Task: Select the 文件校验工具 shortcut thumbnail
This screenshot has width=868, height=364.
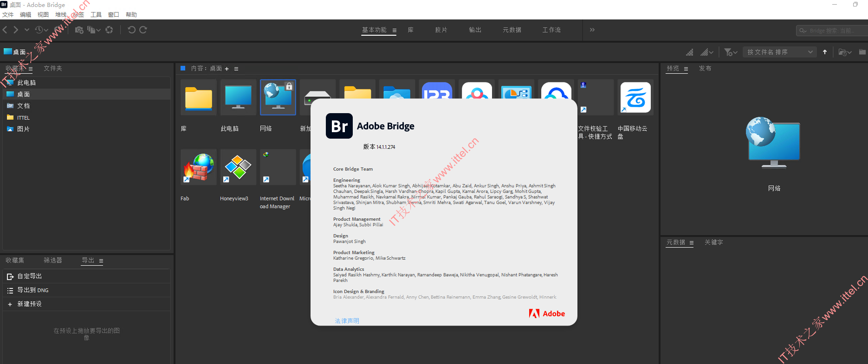Action: [596, 97]
